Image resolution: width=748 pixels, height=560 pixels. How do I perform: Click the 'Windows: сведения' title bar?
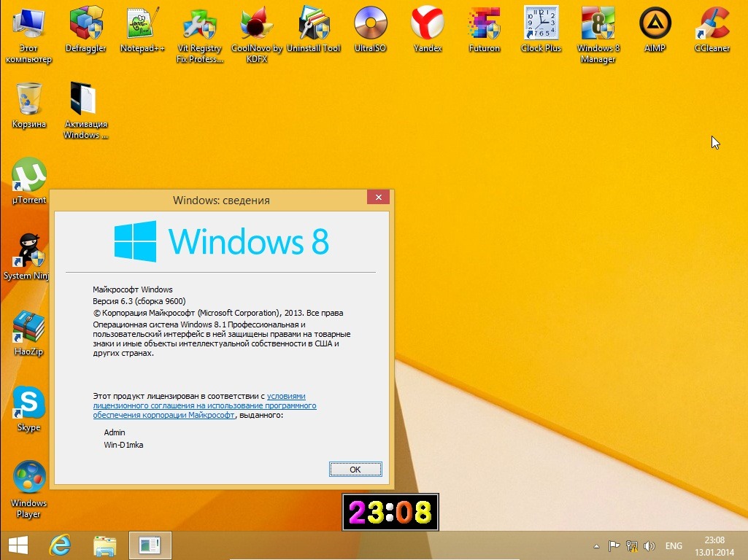221,201
